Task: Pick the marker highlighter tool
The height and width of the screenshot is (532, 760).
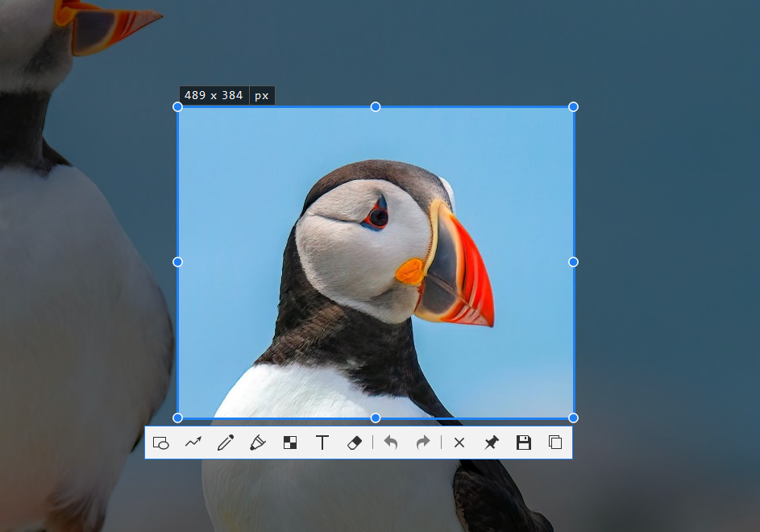Action: (x=258, y=443)
